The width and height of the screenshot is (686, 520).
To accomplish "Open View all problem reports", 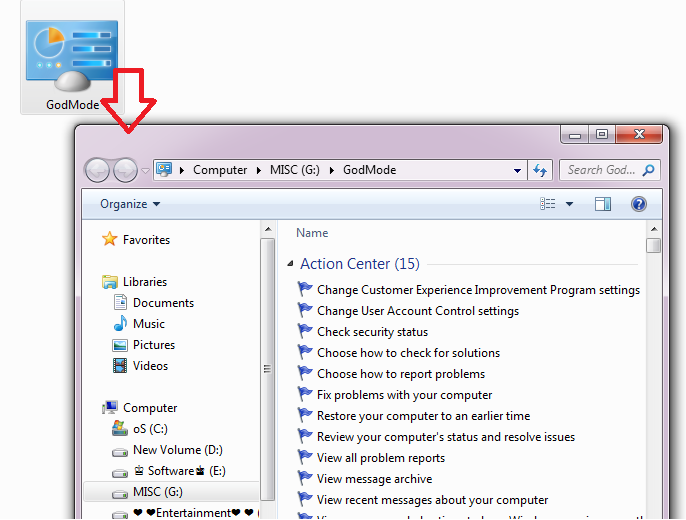I will coord(381,458).
